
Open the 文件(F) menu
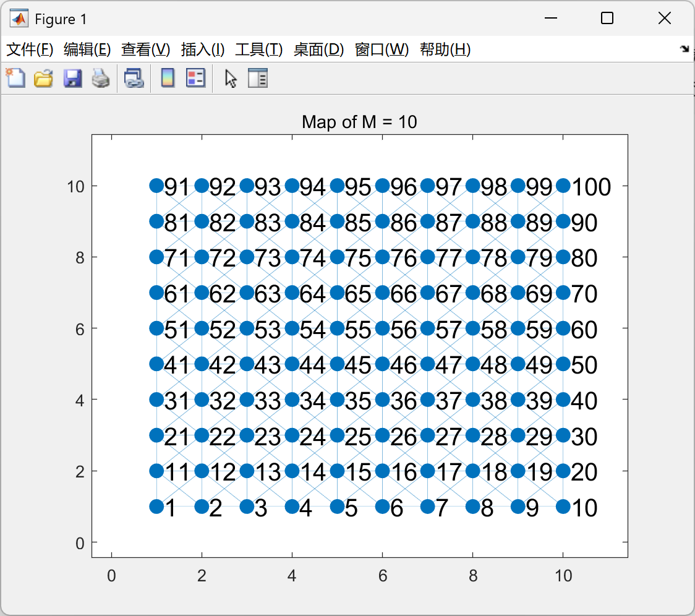pos(30,49)
